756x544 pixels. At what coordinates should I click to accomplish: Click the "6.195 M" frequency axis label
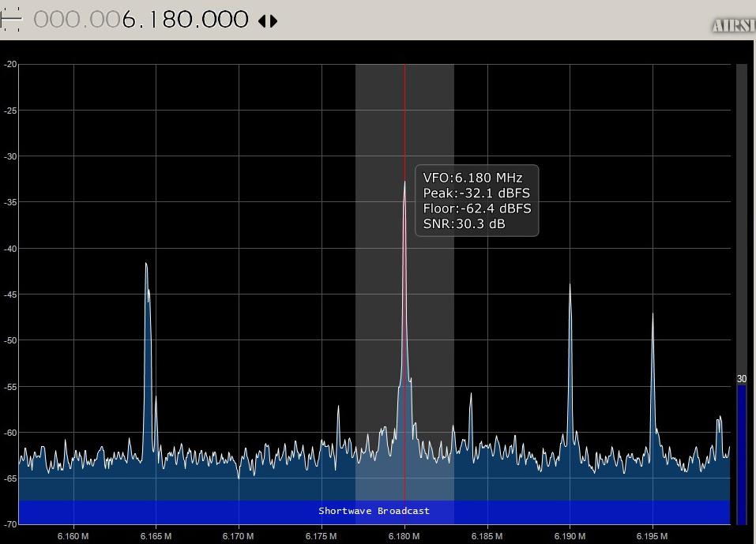pyautogui.click(x=653, y=536)
